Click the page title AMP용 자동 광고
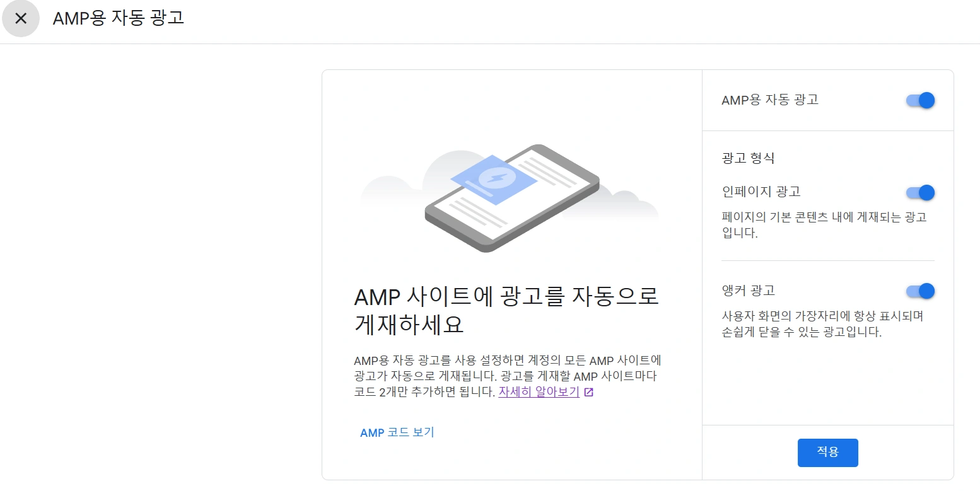 118,18
